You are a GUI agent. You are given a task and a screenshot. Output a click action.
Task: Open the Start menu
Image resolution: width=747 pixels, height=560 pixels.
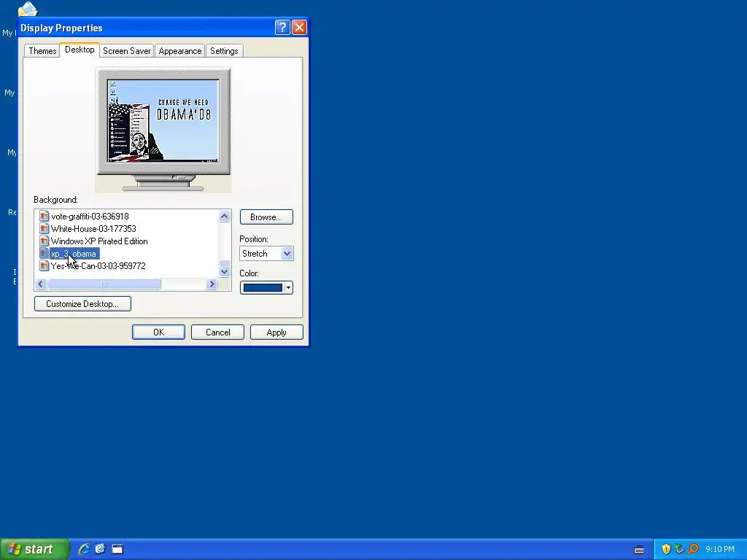tap(34, 549)
